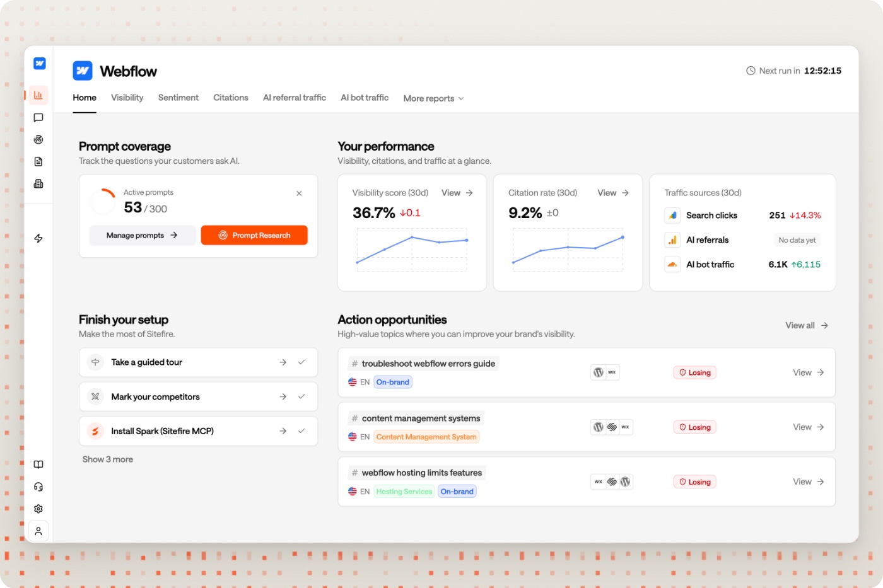883x588 pixels.
Task: Click the 6.1K AI bot traffic value
Action: click(778, 265)
